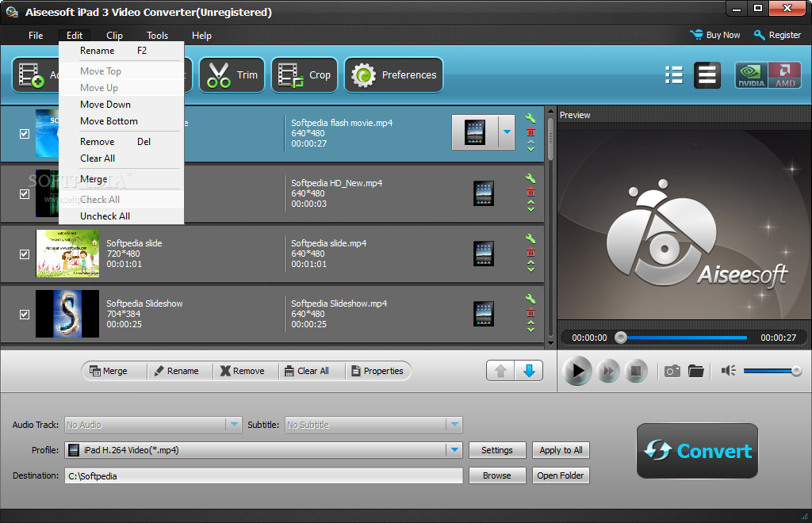Click the Open Folder button
This screenshot has height=523, width=812.
click(x=561, y=475)
